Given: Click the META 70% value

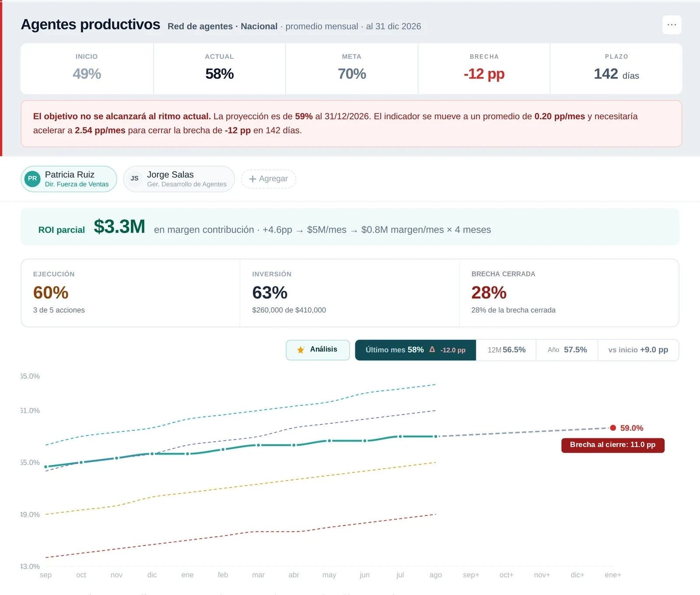Looking at the screenshot, I should (x=352, y=74).
